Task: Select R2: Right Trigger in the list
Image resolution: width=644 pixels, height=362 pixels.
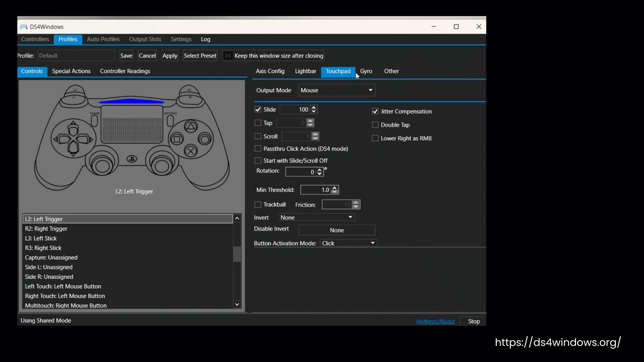Action: 128,229
